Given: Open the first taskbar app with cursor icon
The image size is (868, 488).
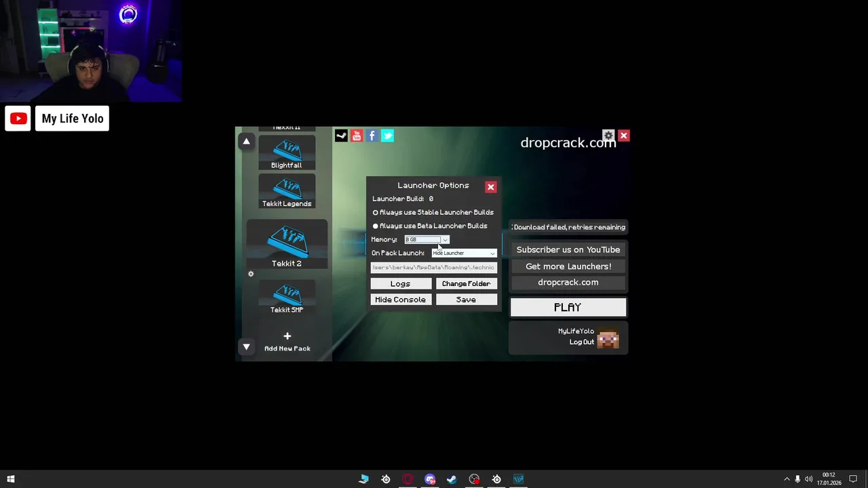Looking at the screenshot, I should (x=363, y=479).
